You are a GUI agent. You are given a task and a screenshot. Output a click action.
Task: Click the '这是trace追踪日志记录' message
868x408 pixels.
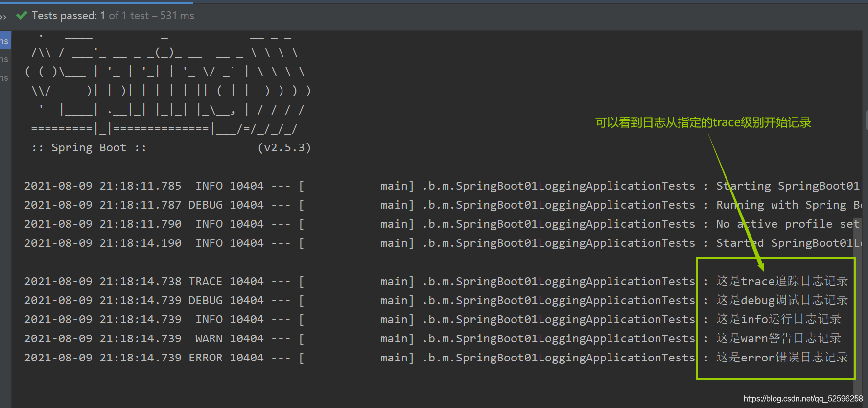pyautogui.click(x=782, y=281)
